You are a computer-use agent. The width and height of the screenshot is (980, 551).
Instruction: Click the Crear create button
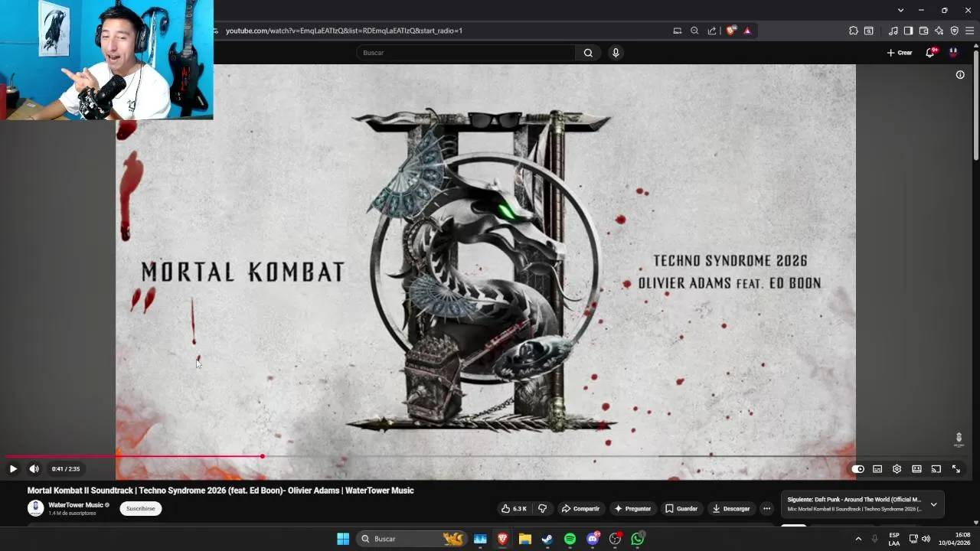coord(900,53)
